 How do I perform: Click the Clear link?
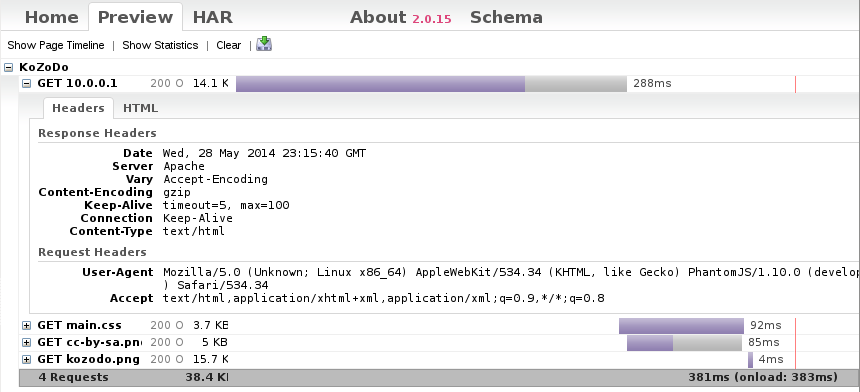tap(229, 46)
